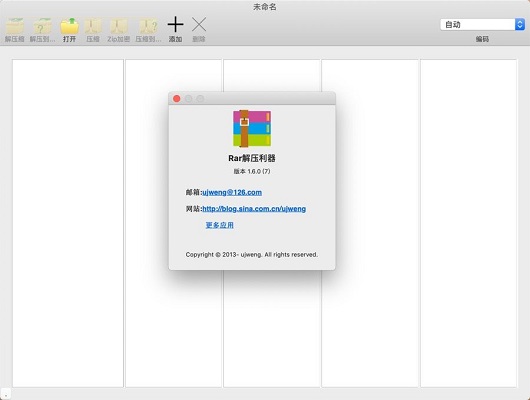This screenshot has width=530, height=400.
Task: Click the 版本 1.6.0 (7) version text
Action: [x=252, y=171]
